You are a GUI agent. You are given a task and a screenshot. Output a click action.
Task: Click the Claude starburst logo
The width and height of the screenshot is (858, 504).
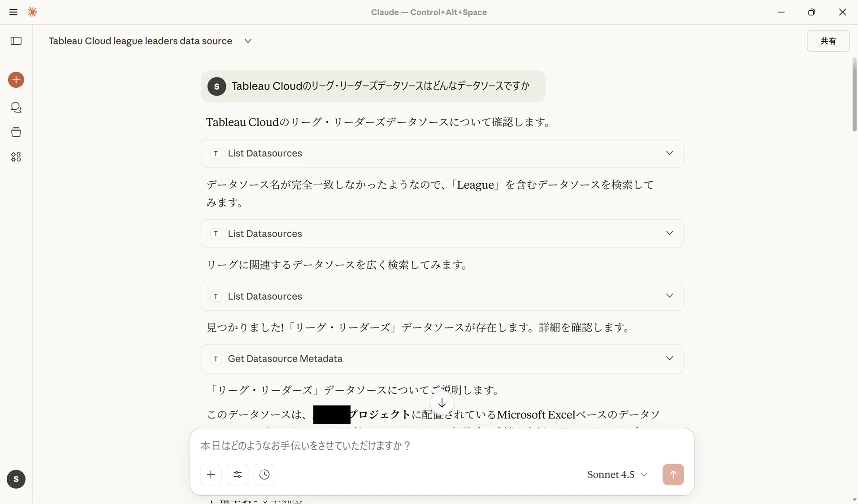[32, 12]
